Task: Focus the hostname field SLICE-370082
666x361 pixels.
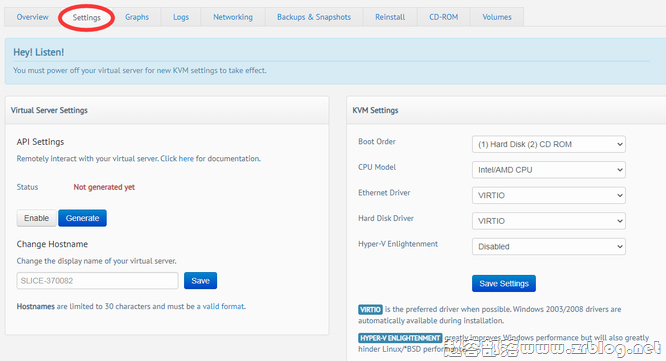Action: [x=97, y=281]
